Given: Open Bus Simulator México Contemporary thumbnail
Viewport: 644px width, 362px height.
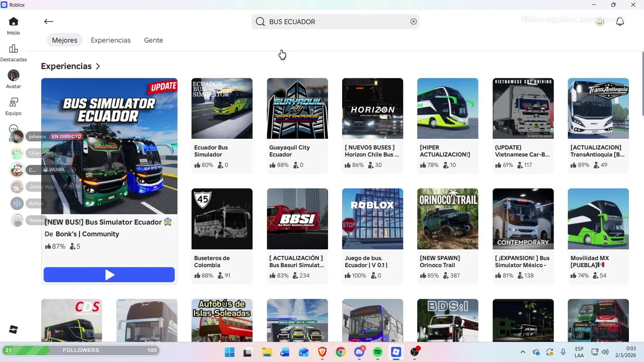Looking at the screenshot, I should [x=523, y=219].
